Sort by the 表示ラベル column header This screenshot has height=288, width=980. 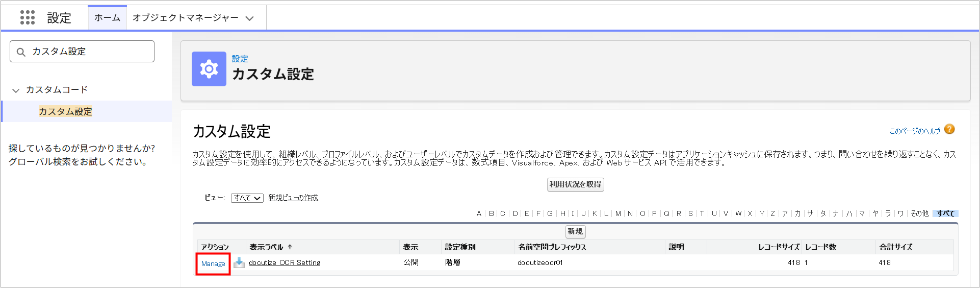pyautogui.click(x=266, y=247)
